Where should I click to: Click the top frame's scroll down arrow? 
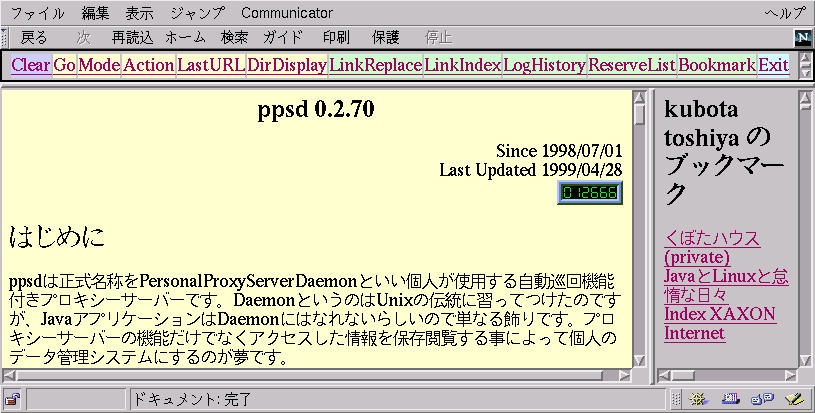(x=806, y=73)
